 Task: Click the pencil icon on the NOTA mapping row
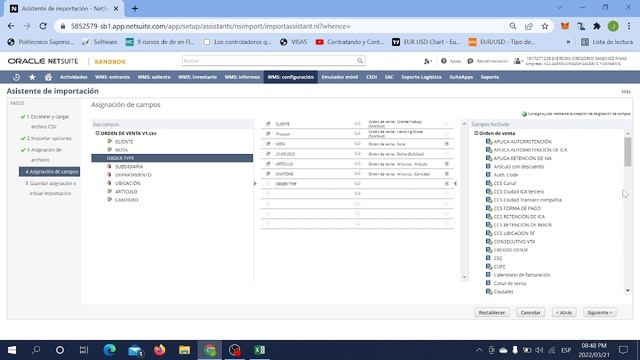point(268,144)
